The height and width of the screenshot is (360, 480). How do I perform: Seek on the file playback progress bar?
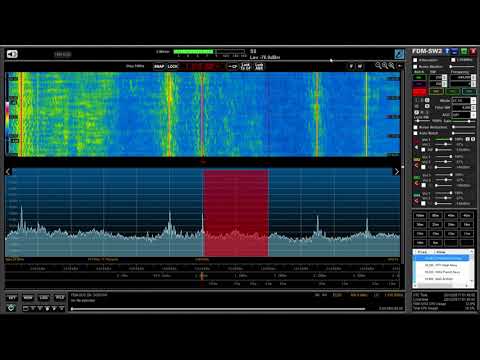tap(218, 309)
